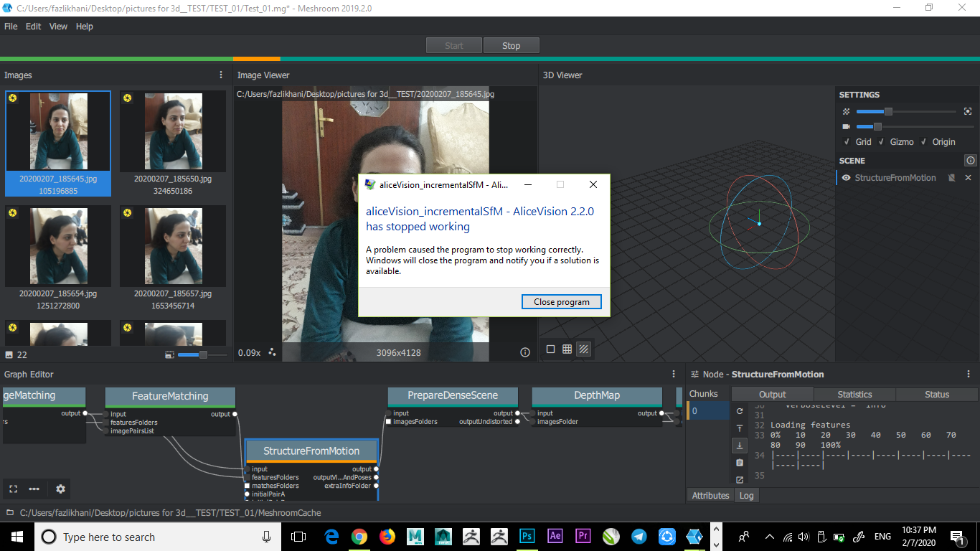Open the Graph Editor settings gear

pyautogui.click(x=60, y=489)
